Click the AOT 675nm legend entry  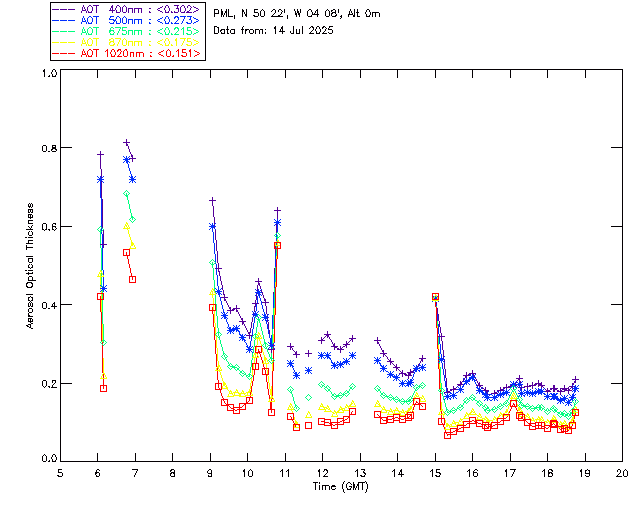click(x=127, y=31)
